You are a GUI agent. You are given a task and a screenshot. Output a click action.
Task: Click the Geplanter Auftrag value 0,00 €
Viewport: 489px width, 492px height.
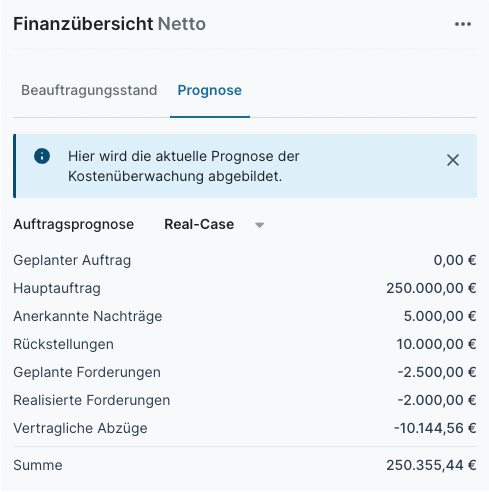[x=455, y=260]
